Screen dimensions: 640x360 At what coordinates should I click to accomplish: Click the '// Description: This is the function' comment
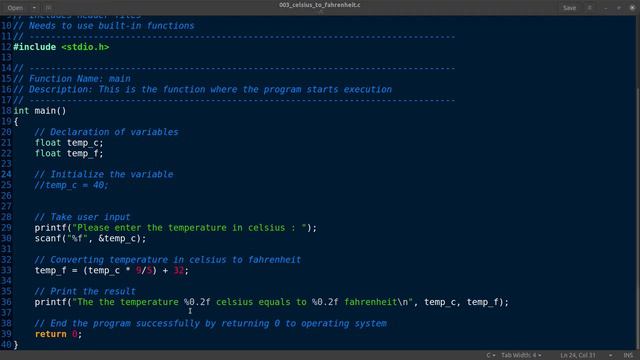pyautogui.click(x=202, y=89)
